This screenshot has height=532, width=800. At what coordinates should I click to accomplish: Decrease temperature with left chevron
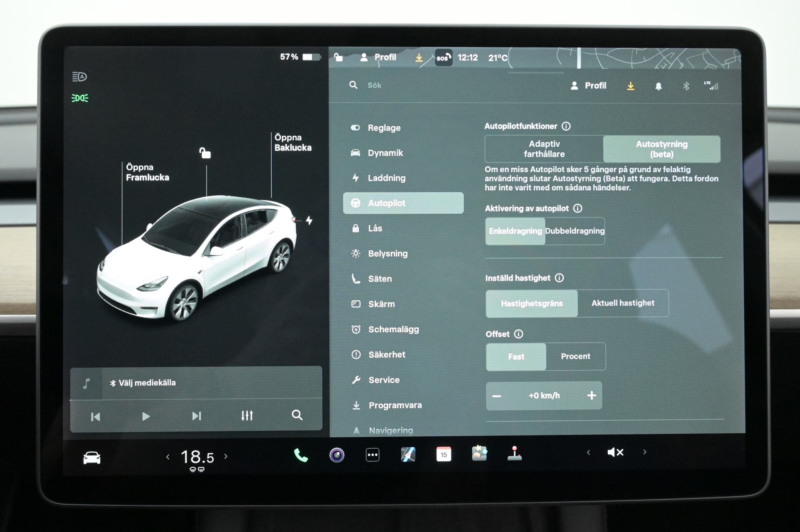[x=168, y=457]
